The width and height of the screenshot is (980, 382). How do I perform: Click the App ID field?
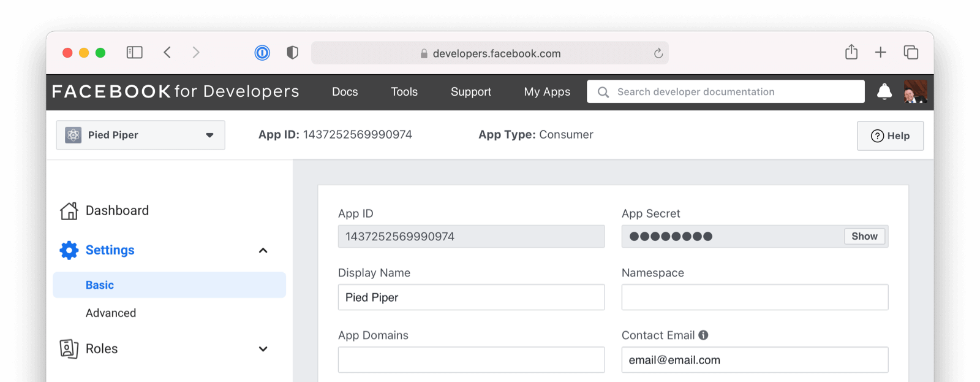[472, 237]
